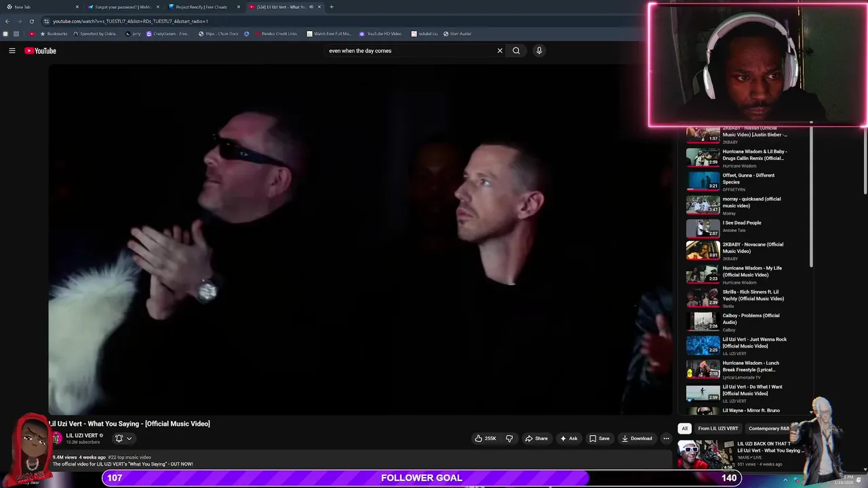Like the video showing 255K
868x488 pixels.
pos(486,439)
